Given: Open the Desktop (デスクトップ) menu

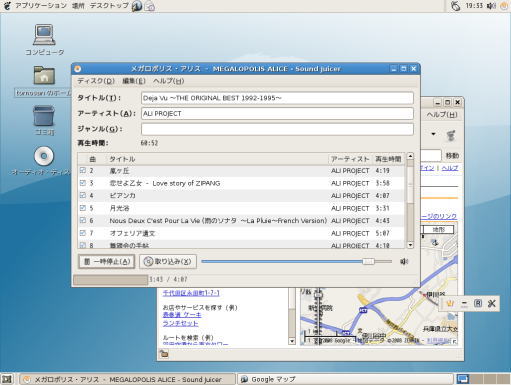Looking at the screenshot, I should [x=109, y=6].
